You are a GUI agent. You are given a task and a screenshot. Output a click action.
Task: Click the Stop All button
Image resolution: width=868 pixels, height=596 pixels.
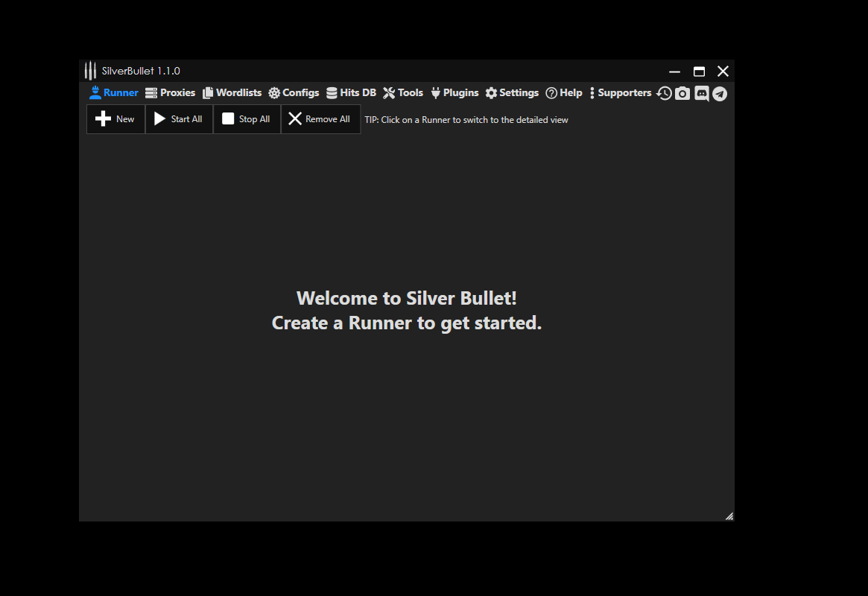point(247,119)
